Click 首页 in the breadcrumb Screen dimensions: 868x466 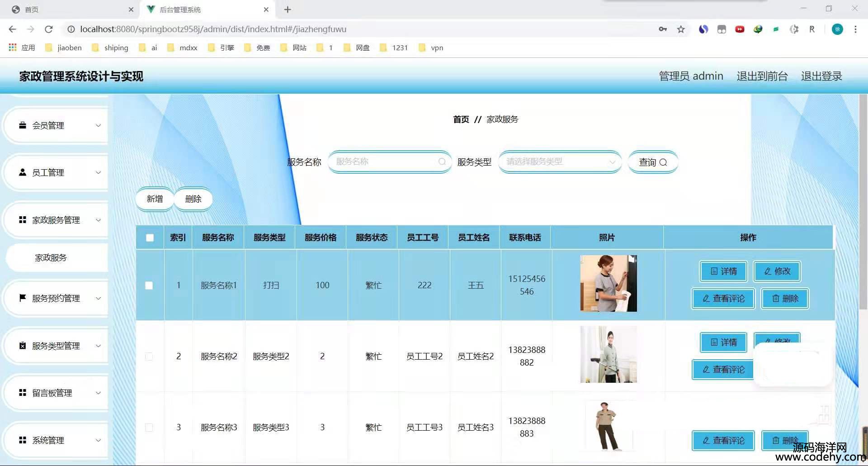click(461, 119)
